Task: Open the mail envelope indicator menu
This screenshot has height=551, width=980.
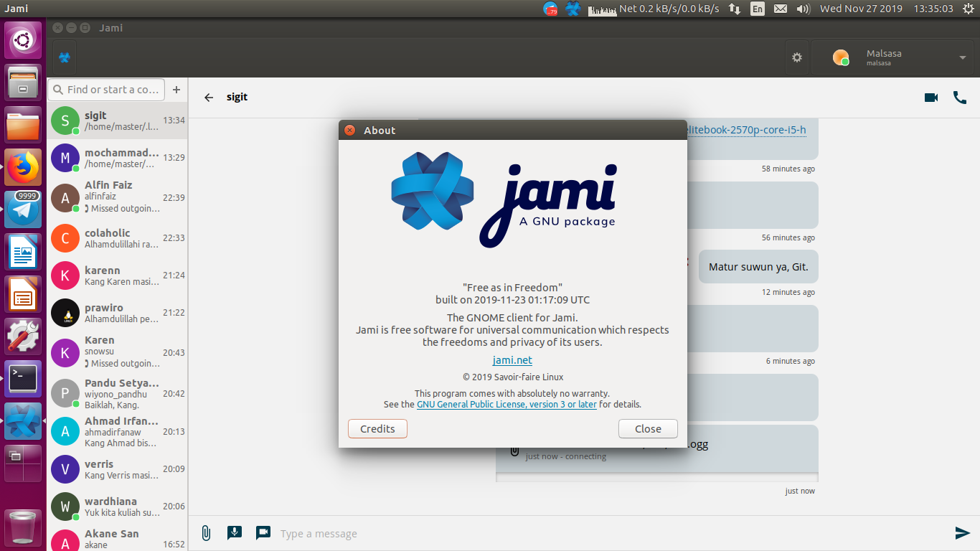Action: point(780,9)
